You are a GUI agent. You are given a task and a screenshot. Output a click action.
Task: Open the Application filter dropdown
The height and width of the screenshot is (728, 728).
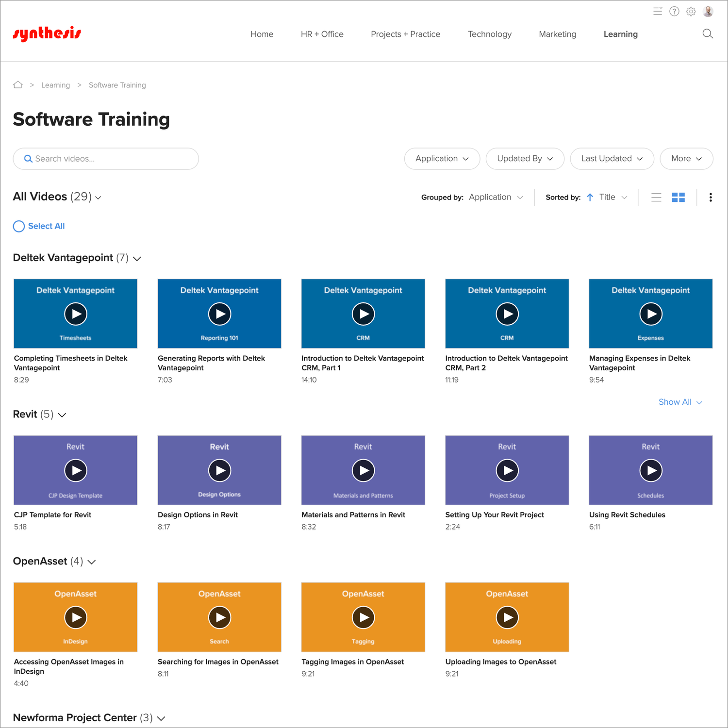(442, 159)
